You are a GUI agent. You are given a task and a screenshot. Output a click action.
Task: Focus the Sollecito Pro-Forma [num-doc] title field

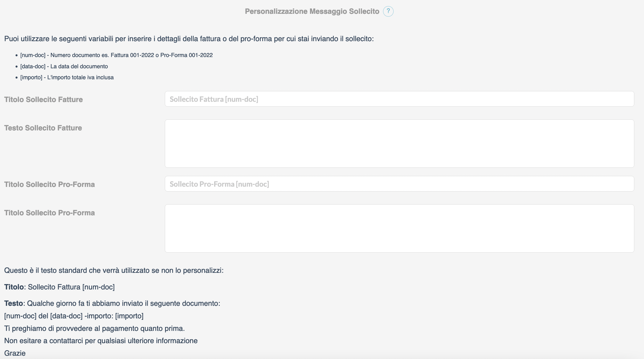[399, 184]
